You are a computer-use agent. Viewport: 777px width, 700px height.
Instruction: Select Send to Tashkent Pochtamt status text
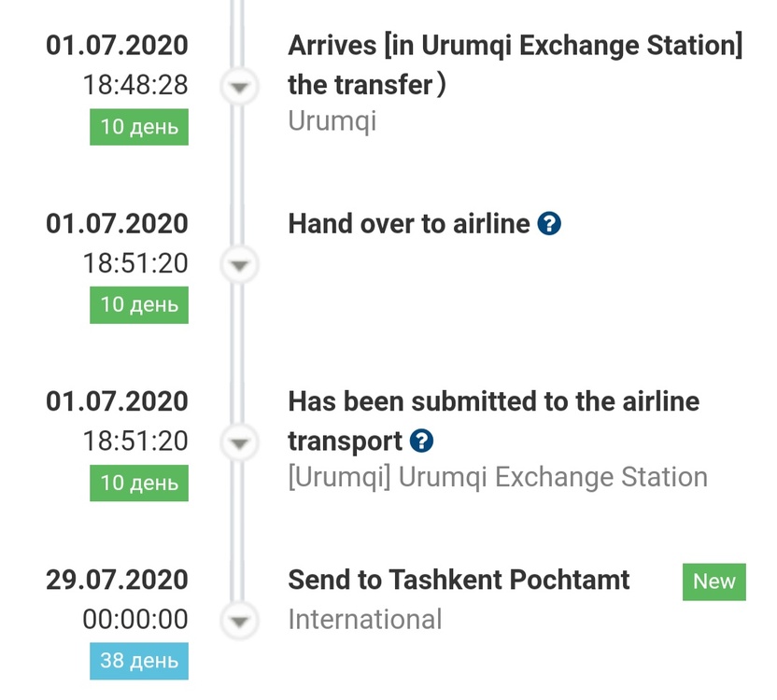pos(459,580)
